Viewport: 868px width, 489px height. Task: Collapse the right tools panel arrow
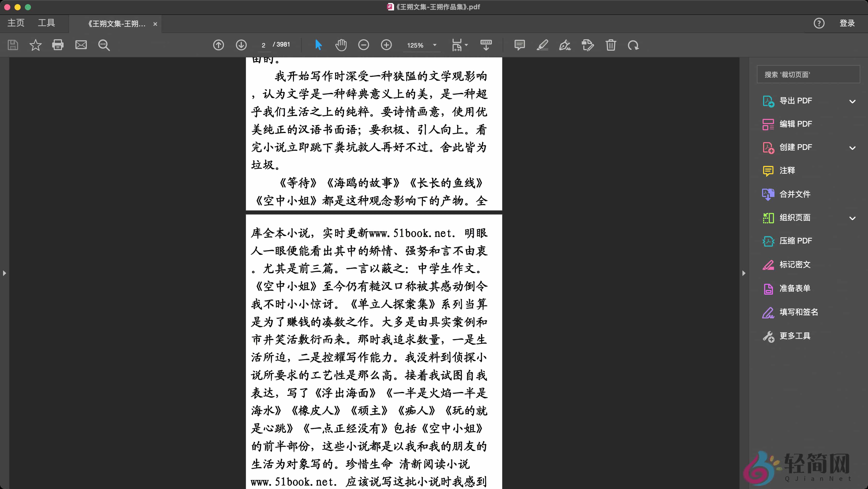[744, 273]
